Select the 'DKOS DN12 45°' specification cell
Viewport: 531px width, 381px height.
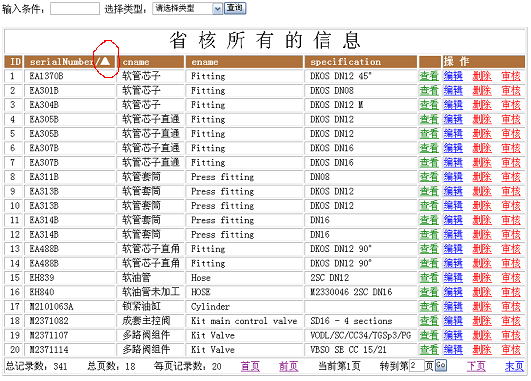pos(361,76)
